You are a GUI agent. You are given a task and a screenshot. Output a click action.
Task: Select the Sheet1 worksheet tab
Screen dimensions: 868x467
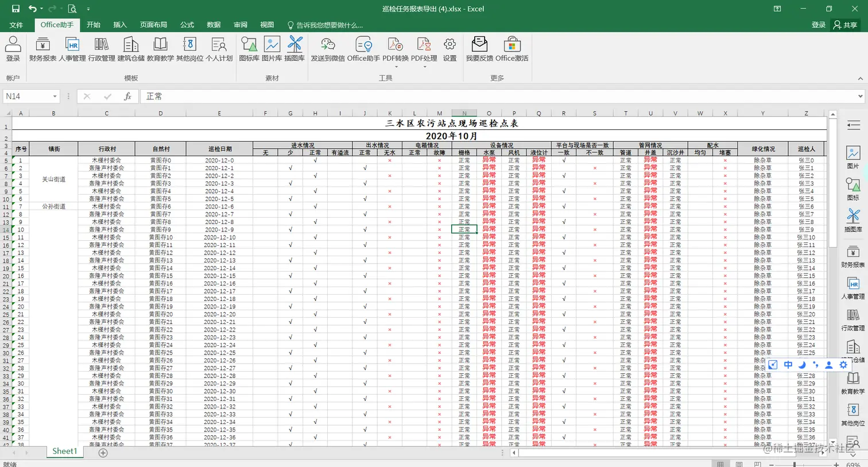[x=64, y=451]
